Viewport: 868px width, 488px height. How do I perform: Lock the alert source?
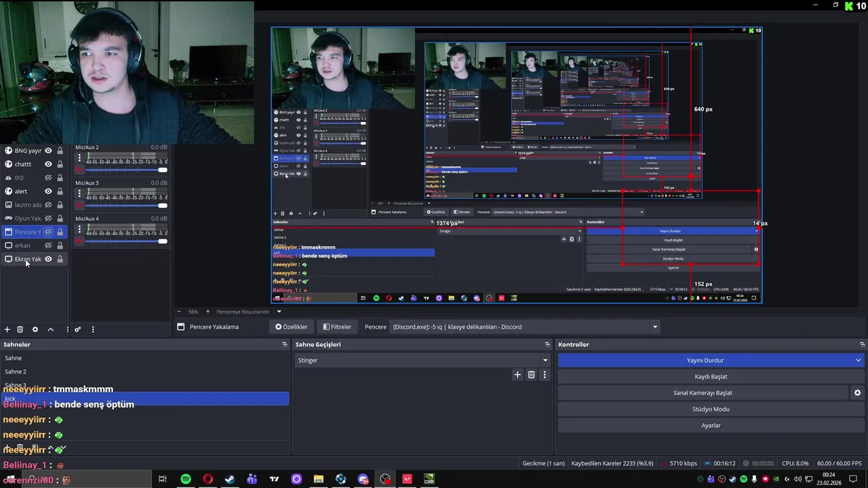tap(60, 191)
